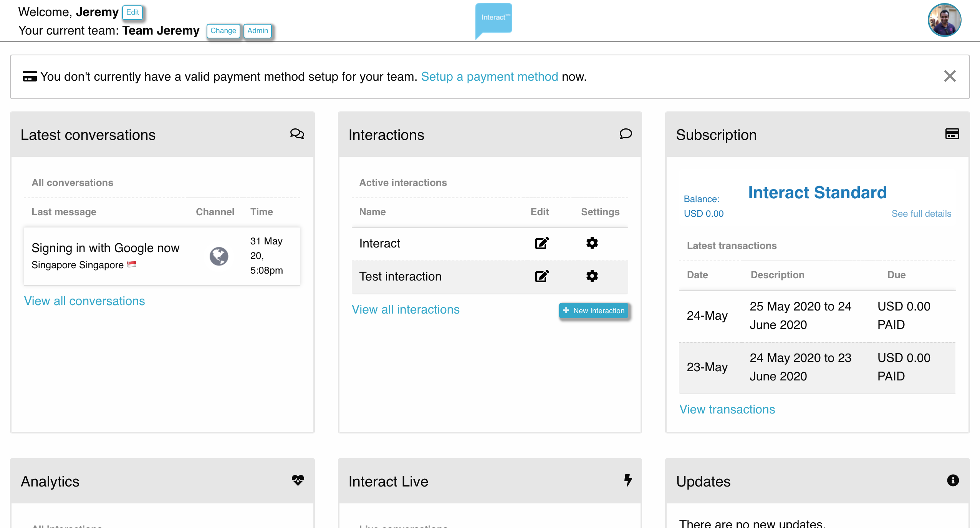Image resolution: width=980 pixels, height=528 pixels.
Task: Click See full details subscription link
Action: 921,214
